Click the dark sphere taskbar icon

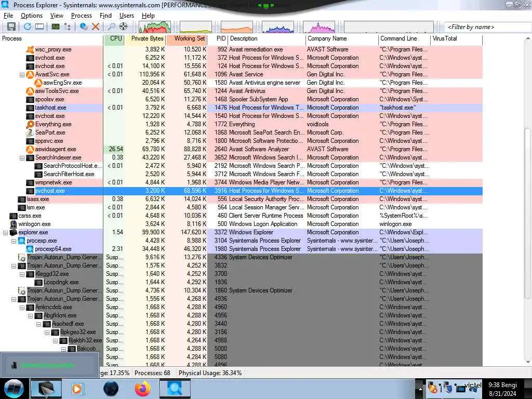(111, 389)
